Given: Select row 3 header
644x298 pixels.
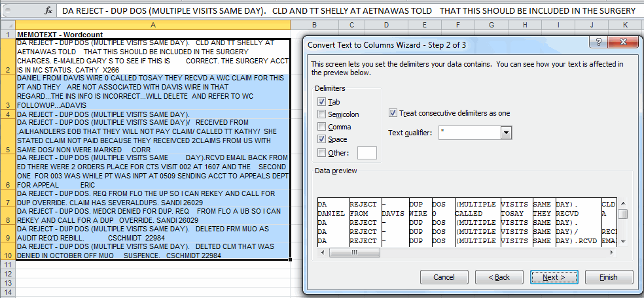Looking at the screenshot, I should 8,92.
